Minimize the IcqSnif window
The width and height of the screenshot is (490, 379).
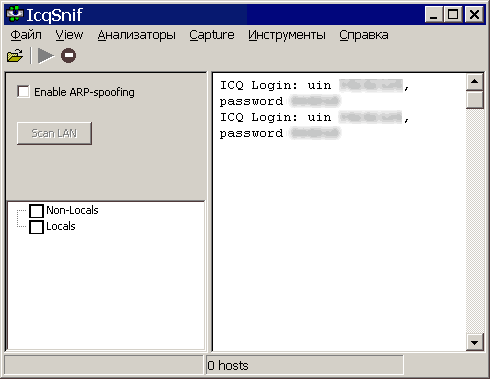pyautogui.click(x=434, y=15)
